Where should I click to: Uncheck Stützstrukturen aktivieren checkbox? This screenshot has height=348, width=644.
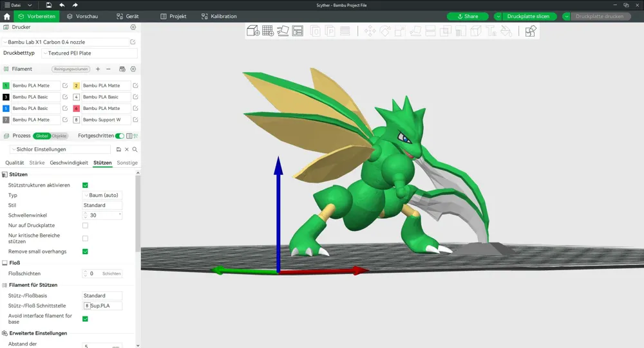point(85,185)
